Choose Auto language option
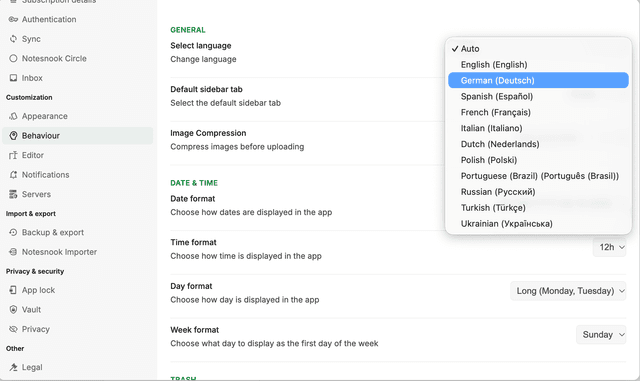Viewport: 640px width, 381px height. click(538, 49)
